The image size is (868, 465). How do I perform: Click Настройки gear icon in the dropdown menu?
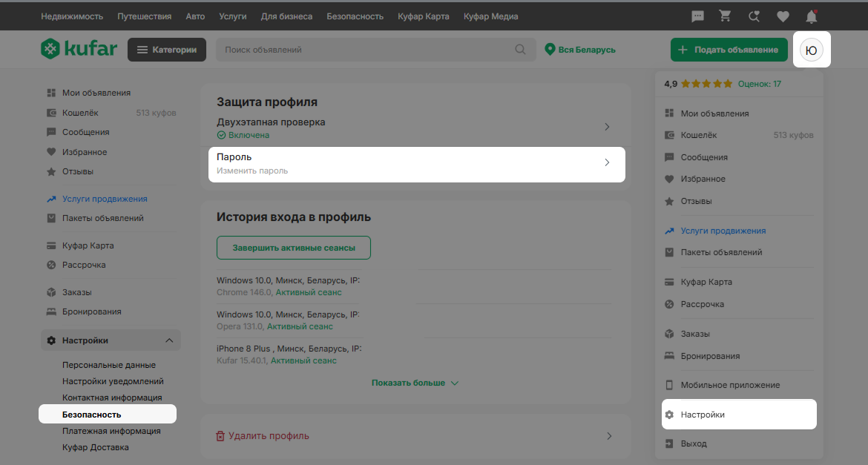click(669, 415)
